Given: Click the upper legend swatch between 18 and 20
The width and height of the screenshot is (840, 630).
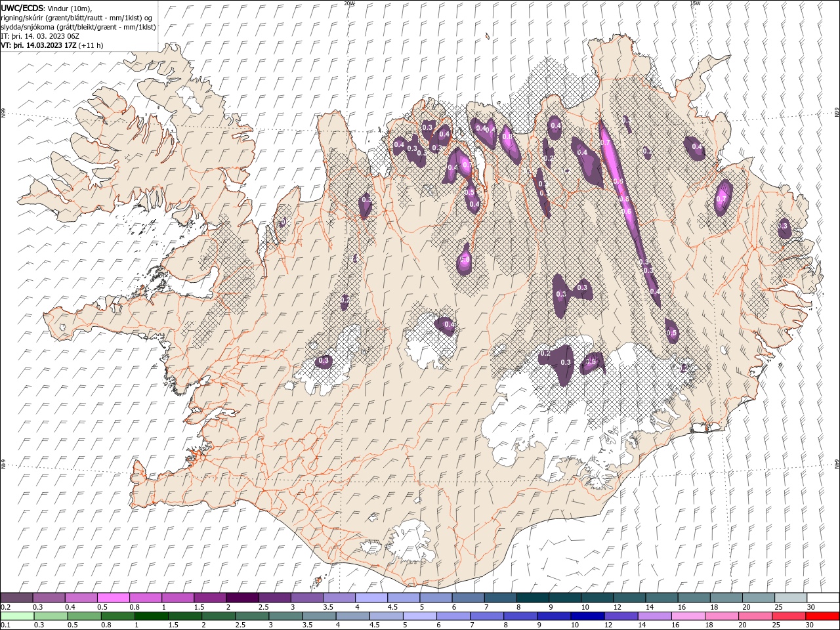Looking at the screenshot, I should (x=725, y=598).
